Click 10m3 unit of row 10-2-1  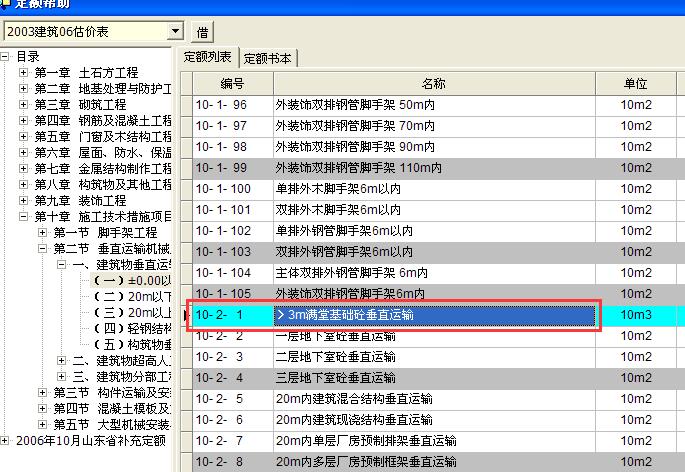636,315
